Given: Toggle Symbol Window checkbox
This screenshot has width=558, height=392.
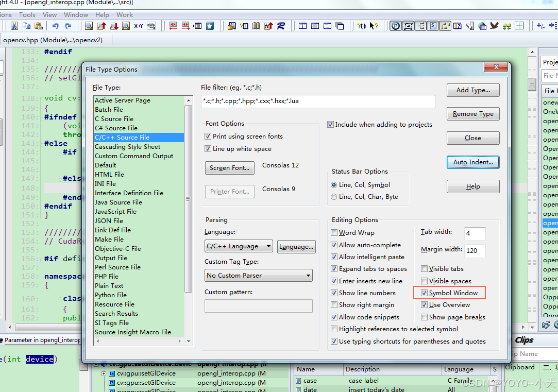Looking at the screenshot, I should 424,293.
